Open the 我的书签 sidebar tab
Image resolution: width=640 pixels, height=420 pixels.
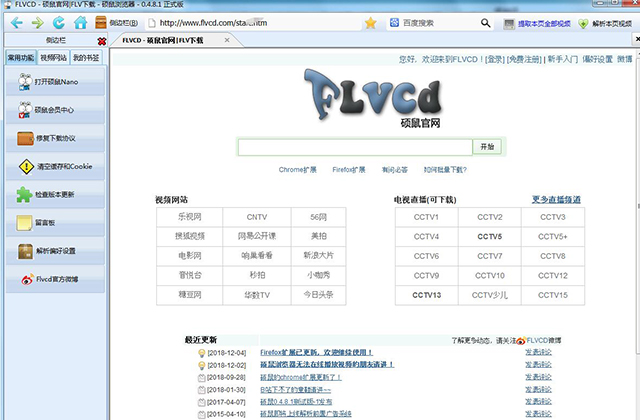(86, 58)
